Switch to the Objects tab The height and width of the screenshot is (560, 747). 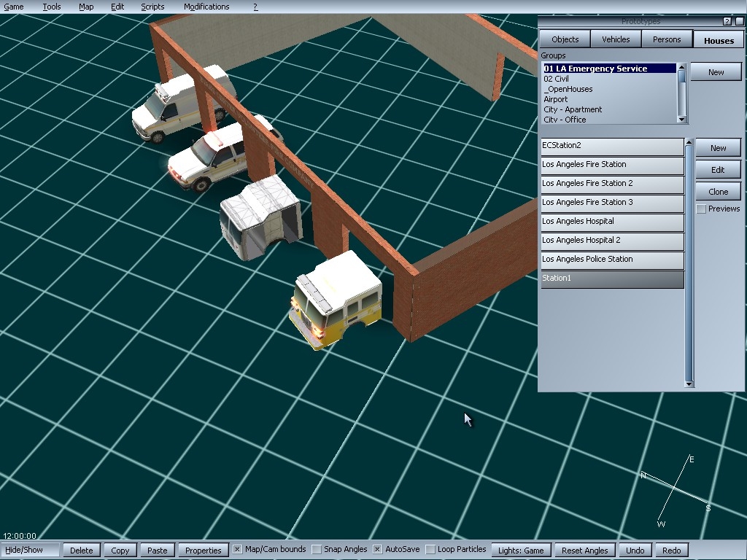[565, 39]
